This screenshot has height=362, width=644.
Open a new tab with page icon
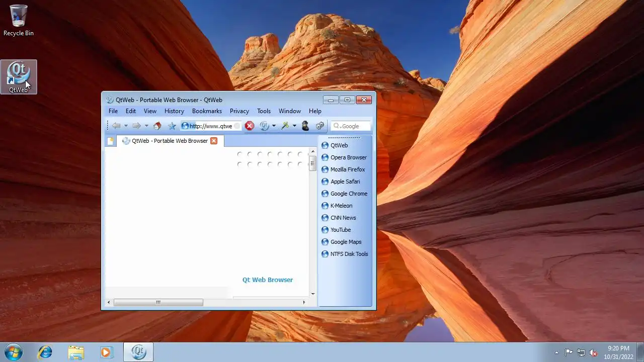(110, 141)
